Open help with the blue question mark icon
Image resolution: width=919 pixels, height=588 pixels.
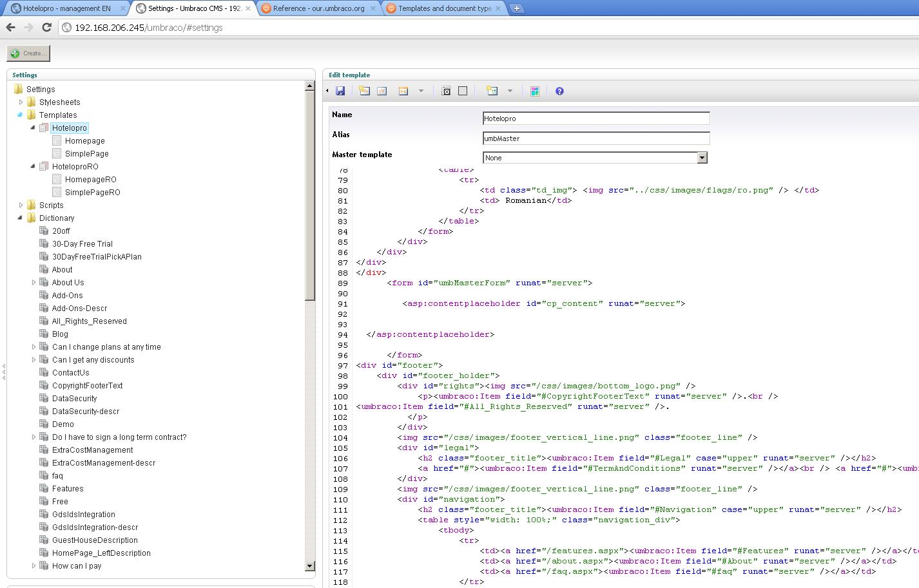pyautogui.click(x=559, y=91)
